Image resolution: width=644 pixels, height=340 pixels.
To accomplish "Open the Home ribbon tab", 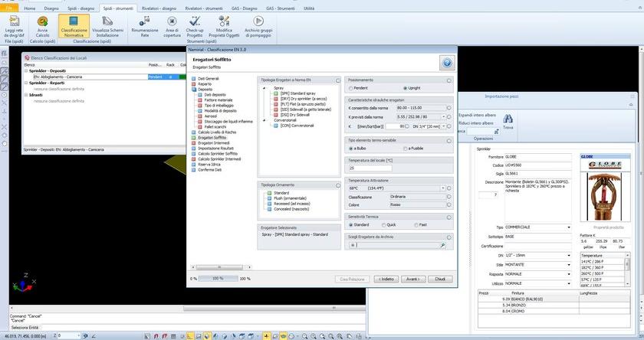I will click(x=29, y=8).
